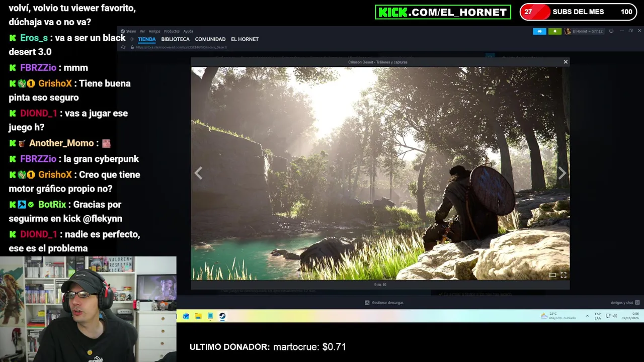Enter fullscreen for the screenshot viewer
This screenshot has width=644, height=362.
tap(563, 275)
